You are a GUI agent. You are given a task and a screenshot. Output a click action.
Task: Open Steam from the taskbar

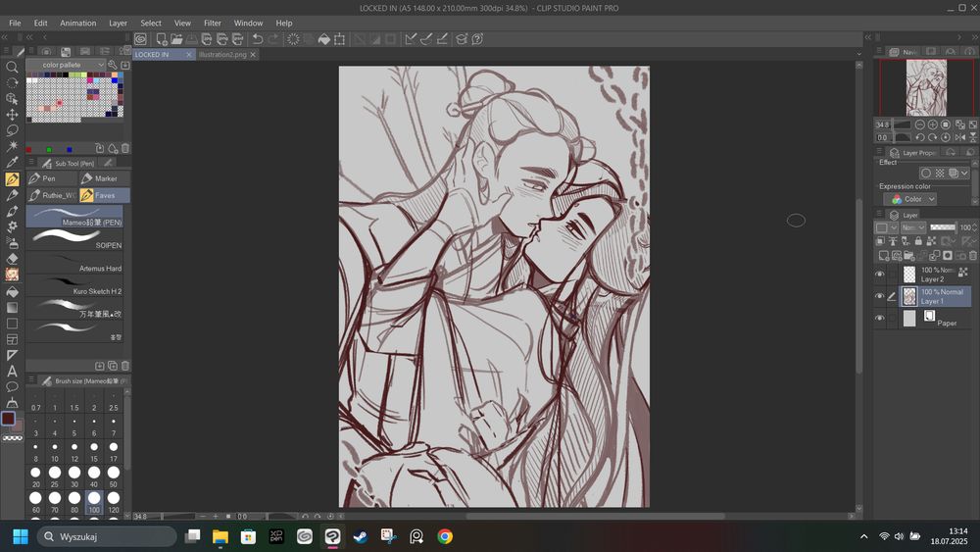coord(360,536)
